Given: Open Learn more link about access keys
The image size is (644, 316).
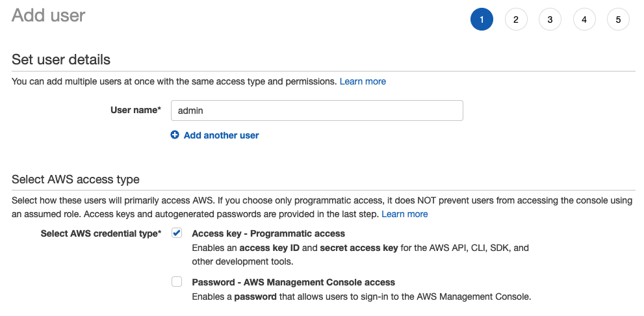Looking at the screenshot, I should coord(405,214).
